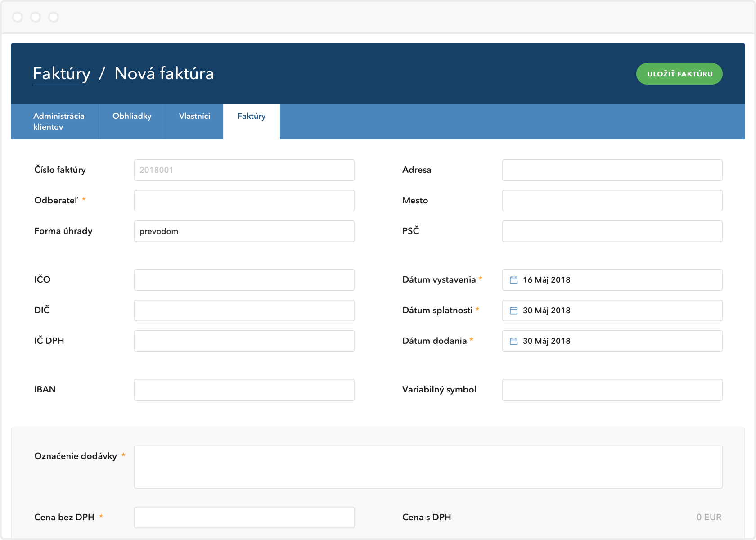Open the Forma úhrady prevodom dropdown
The image size is (756, 540).
(244, 231)
